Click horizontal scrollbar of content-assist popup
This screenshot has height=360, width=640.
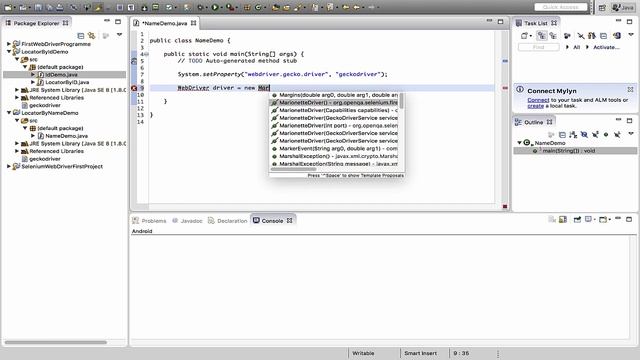(x=293, y=169)
